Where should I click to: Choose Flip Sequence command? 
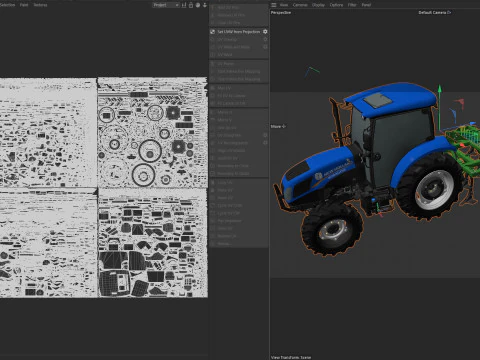pyautogui.click(x=239, y=221)
